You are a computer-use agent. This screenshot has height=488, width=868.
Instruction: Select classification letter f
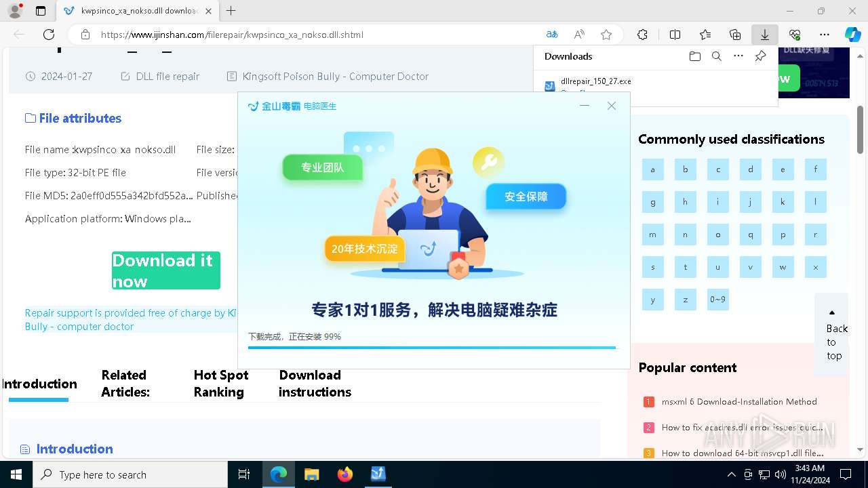(816, 169)
